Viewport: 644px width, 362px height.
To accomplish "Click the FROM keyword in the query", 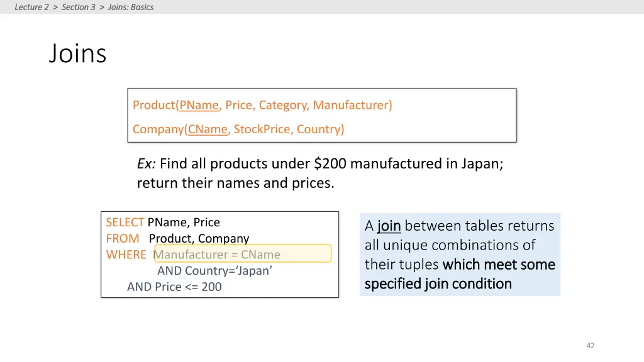I will tap(123, 239).
